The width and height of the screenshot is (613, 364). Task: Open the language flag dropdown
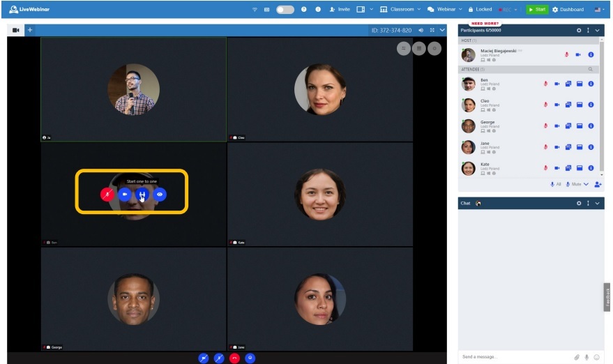tap(599, 10)
